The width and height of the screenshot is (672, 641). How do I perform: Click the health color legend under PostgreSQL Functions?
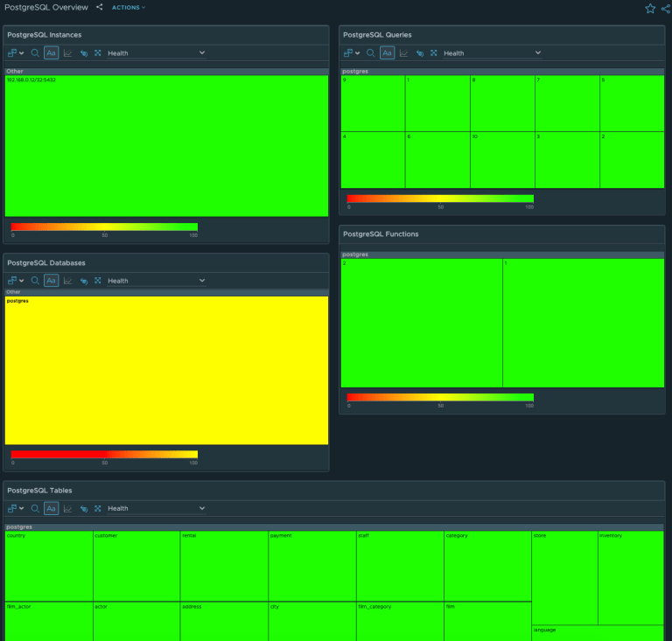(440, 397)
